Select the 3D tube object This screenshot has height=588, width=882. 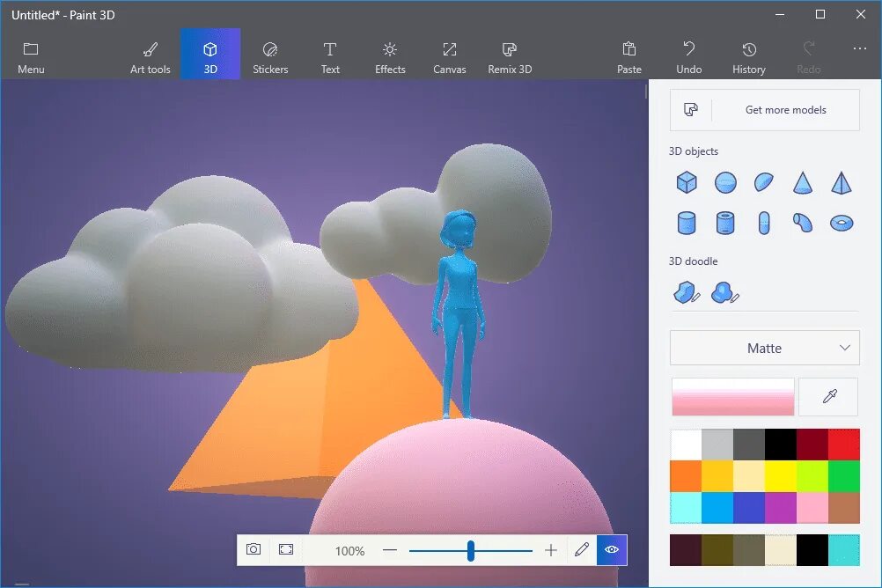tap(725, 223)
